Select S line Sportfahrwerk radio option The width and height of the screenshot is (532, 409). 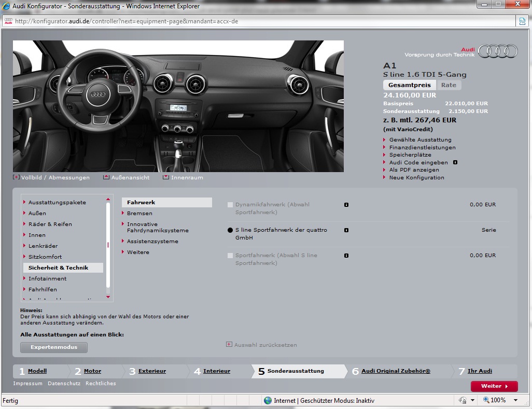tap(230, 230)
